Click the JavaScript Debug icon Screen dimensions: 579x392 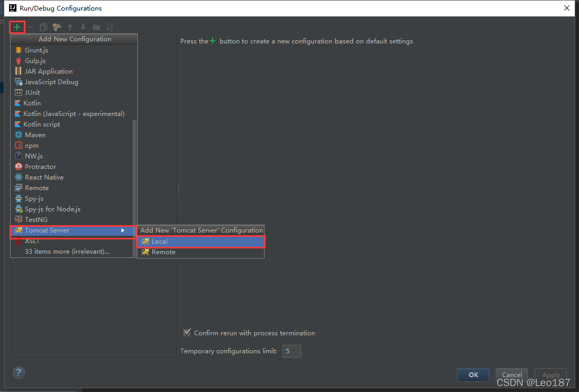(19, 82)
